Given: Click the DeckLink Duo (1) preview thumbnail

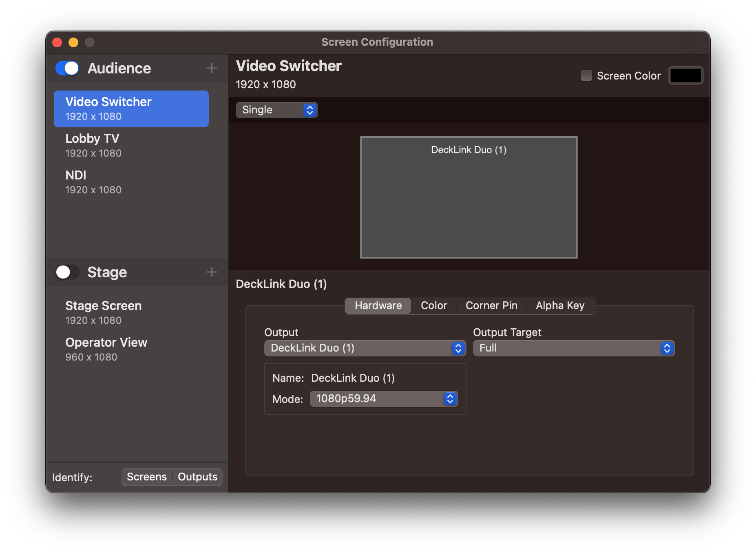Looking at the screenshot, I should 469,197.
